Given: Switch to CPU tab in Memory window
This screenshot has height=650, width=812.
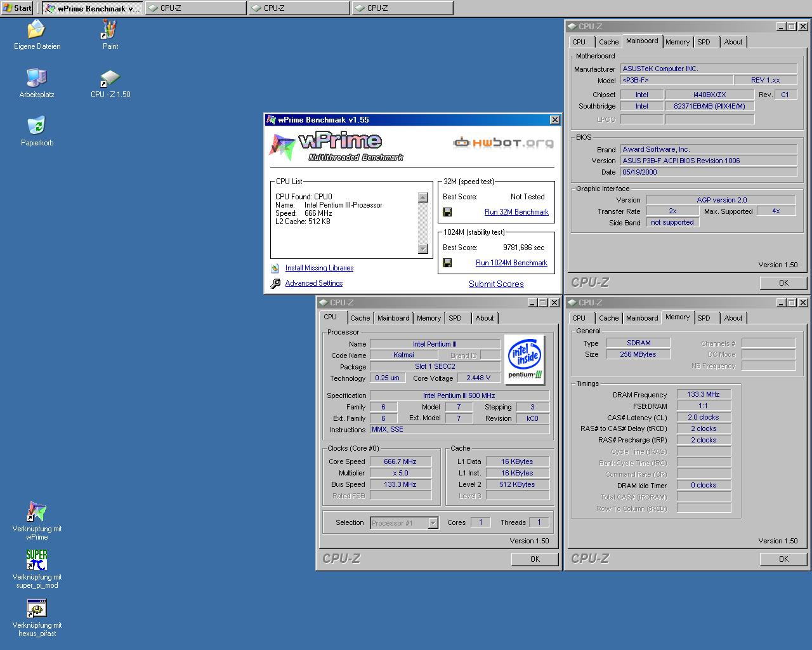Looking at the screenshot, I should click(x=579, y=319).
